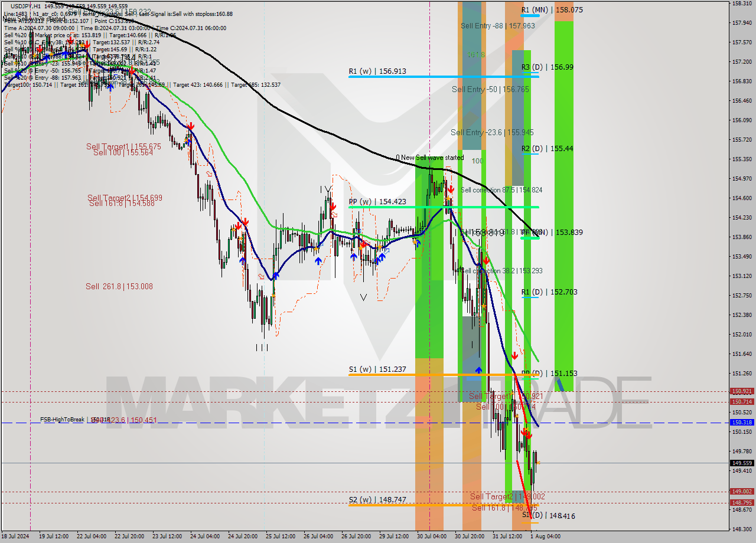Screen dimensions: 756x543
Task: Click the 30 Jul 04:00 time axis label
Action: [432, 537]
